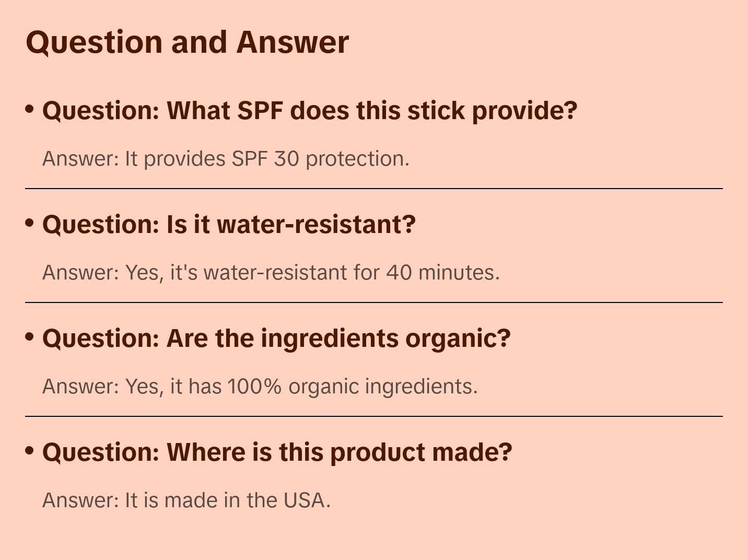Expand the water-resistant question

pyautogui.click(x=229, y=225)
